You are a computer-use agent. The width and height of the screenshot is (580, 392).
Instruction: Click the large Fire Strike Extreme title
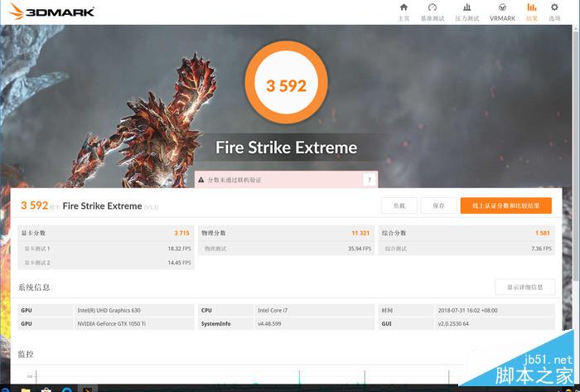287,148
